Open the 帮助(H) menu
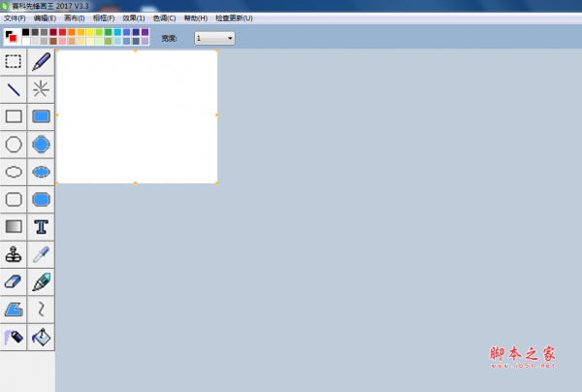The width and height of the screenshot is (582, 392). (196, 18)
